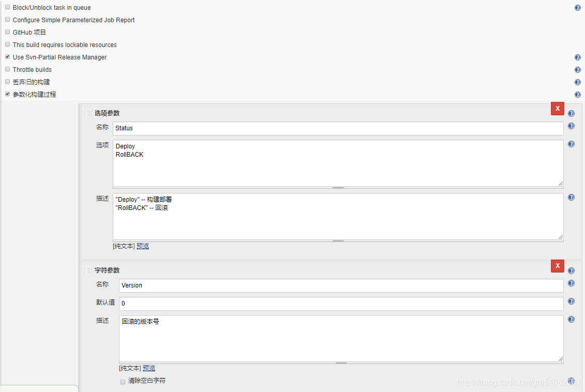Grab the drag handle of 字符参数 section
585x392 pixels.
point(89,270)
